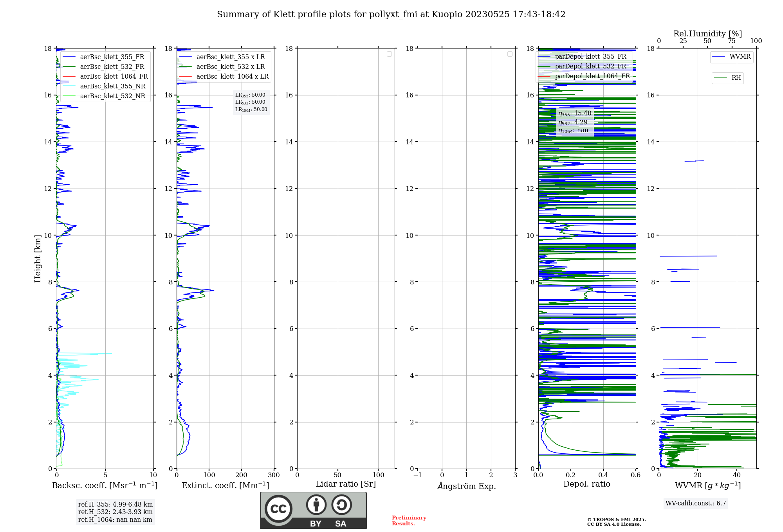Select legend entry parDepol_klett_532_FR
This screenshot has width=783, height=532.
(583, 66)
